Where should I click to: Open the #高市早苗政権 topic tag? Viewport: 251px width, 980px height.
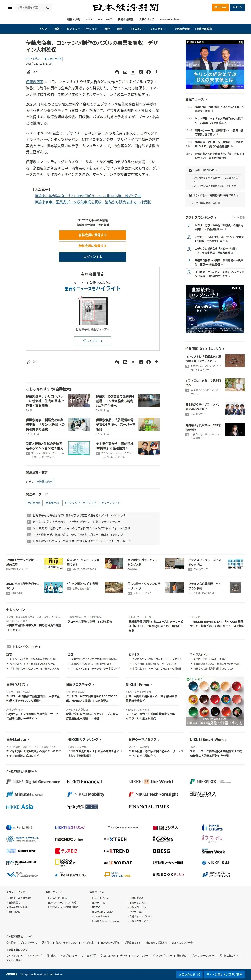(203, 29)
